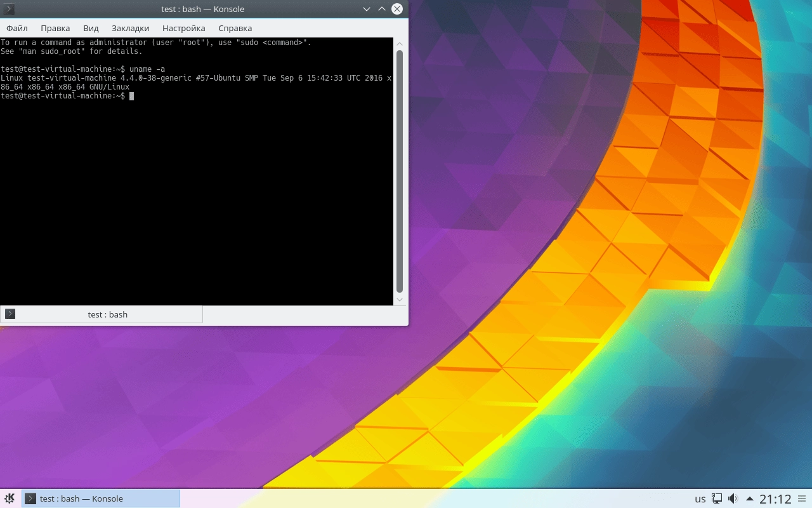Image resolution: width=812 pixels, height=508 pixels.
Task: Open the Правка menu
Action: 55,28
